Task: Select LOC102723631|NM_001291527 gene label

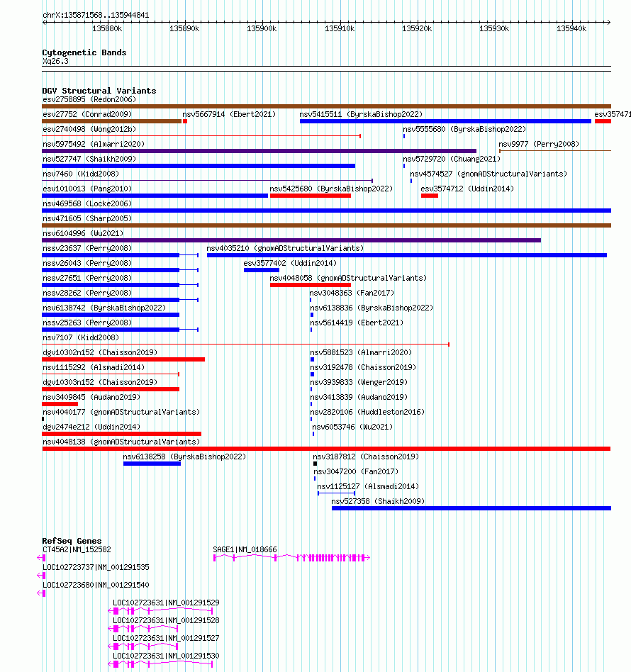Action: coord(166,638)
